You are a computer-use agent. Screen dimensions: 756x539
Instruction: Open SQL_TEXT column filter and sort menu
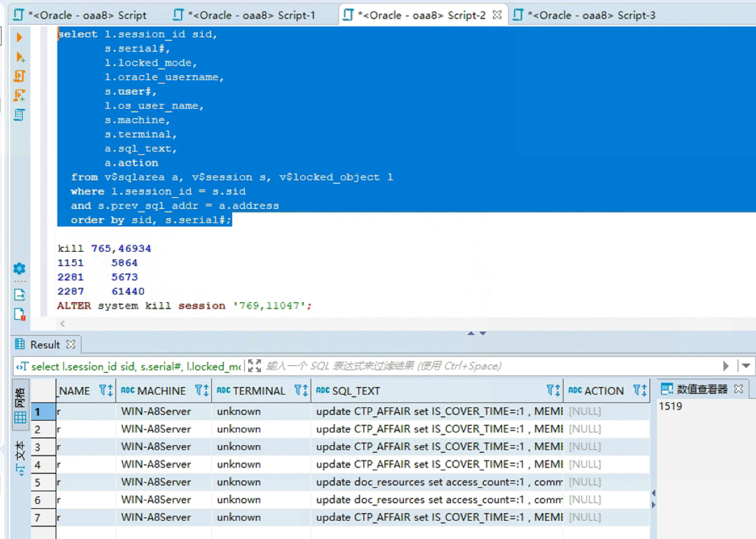553,390
